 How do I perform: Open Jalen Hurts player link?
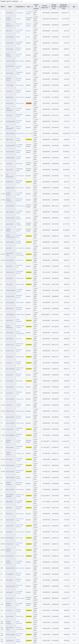coord(9,170)
